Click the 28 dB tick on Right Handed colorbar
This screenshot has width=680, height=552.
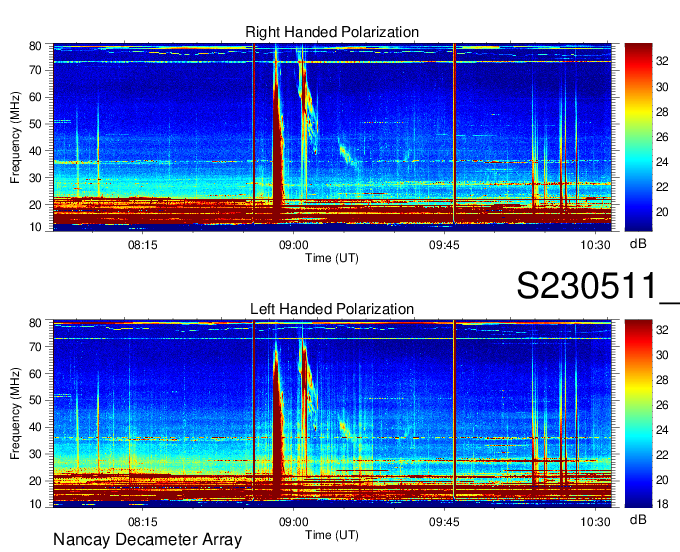click(x=662, y=112)
